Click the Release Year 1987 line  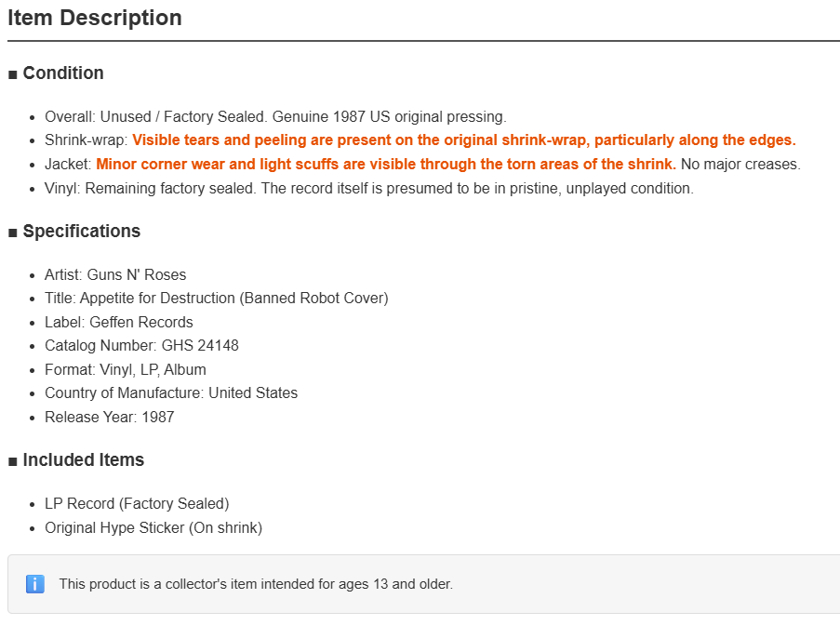(x=110, y=417)
